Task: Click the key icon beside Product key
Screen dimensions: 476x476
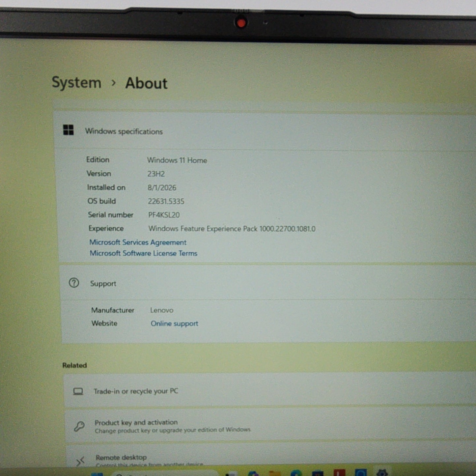Action: point(79,427)
